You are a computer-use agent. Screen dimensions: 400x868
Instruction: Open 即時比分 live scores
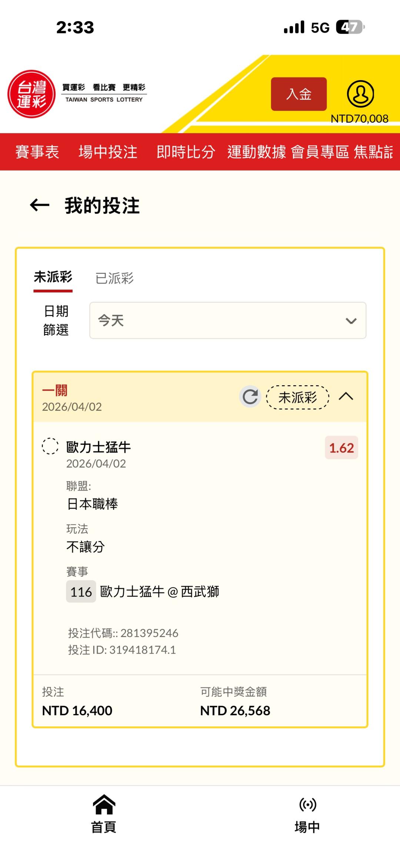[186, 152]
